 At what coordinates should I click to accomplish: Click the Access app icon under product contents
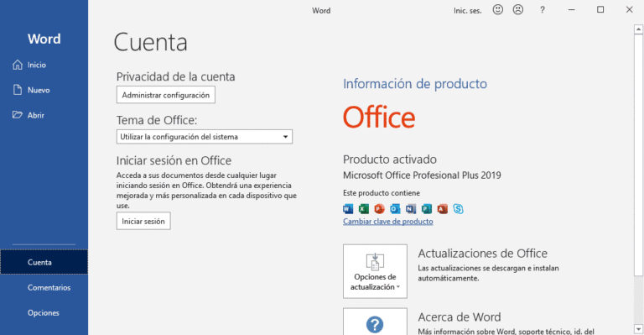pos(443,209)
